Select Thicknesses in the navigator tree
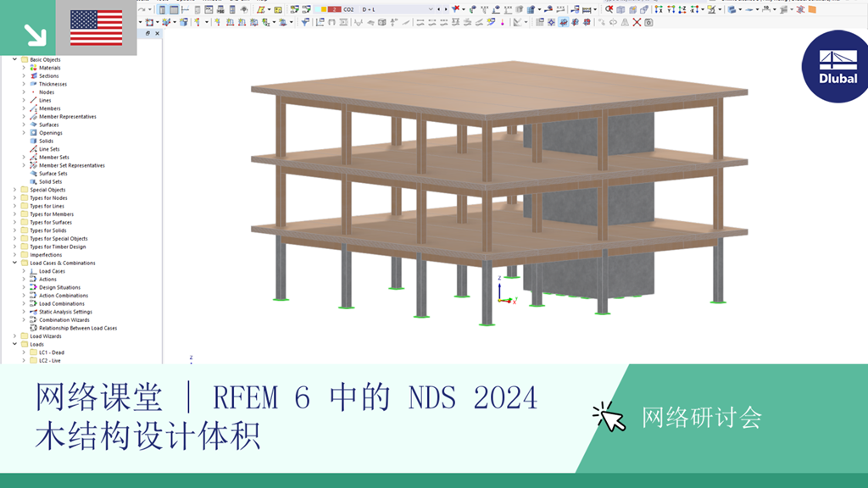Screen dimensions: 868x488 click(53, 84)
